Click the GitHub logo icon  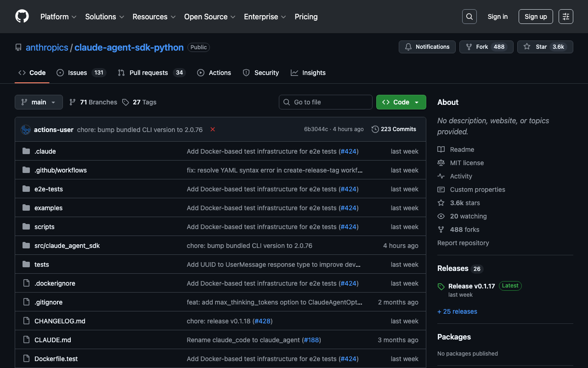click(22, 17)
